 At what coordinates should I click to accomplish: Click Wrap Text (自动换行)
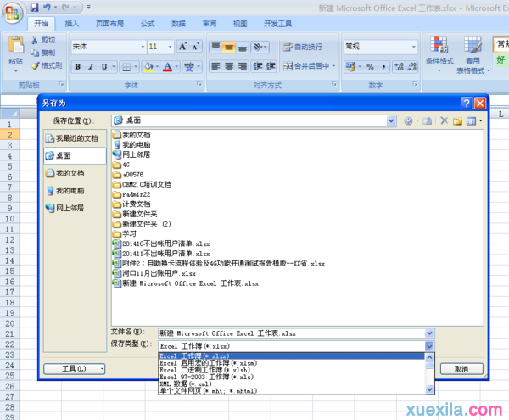(303, 47)
